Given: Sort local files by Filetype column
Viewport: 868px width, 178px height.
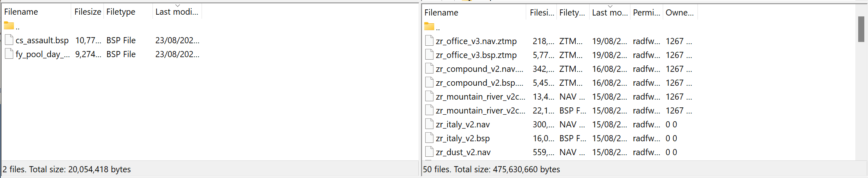Looking at the screenshot, I should (x=128, y=12).
